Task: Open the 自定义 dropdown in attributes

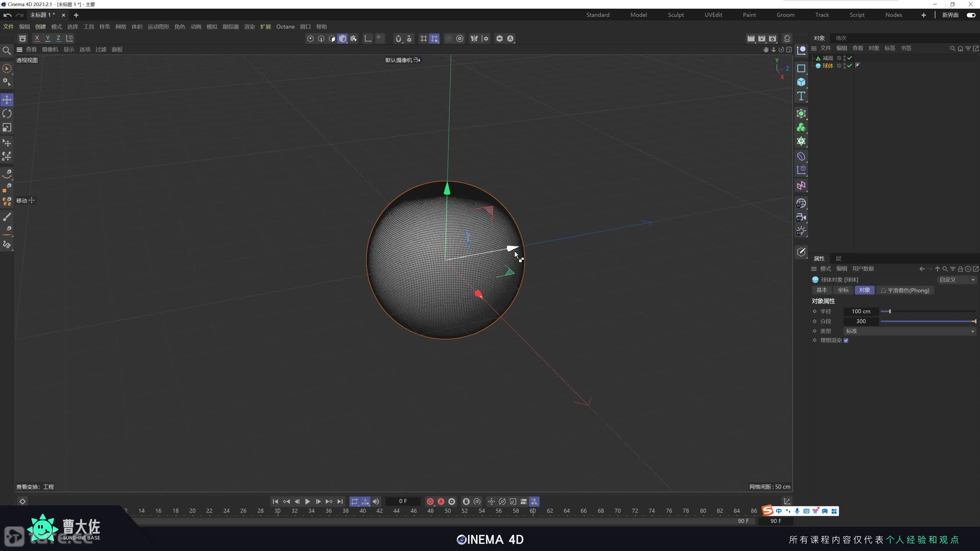Action: [x=957, y=280]
